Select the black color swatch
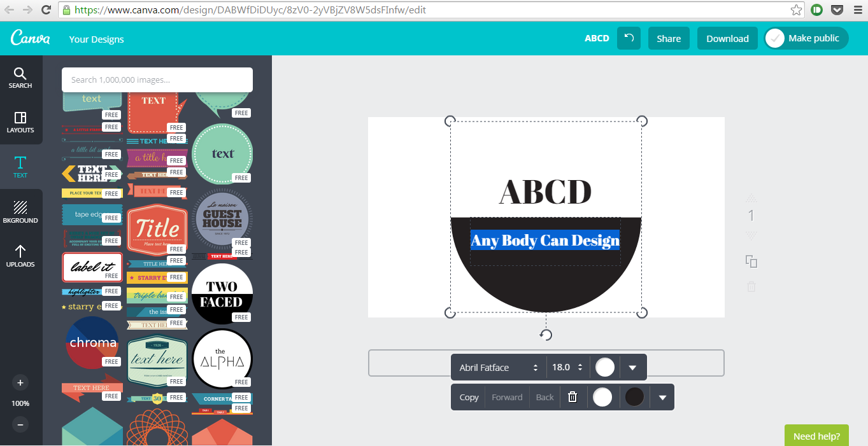868x446 pixels. coord(634,397)
